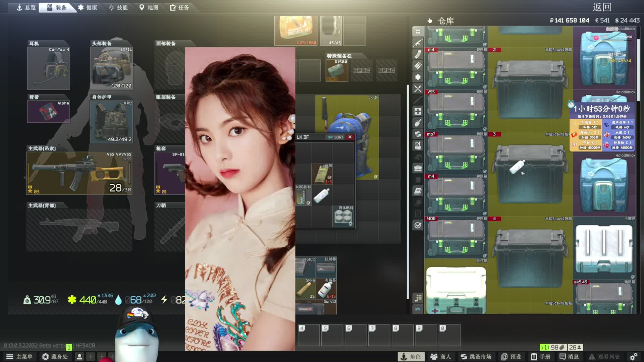Select the weapons filter icon in stash sidebar
644x362 pixels.
coord(418,43)
